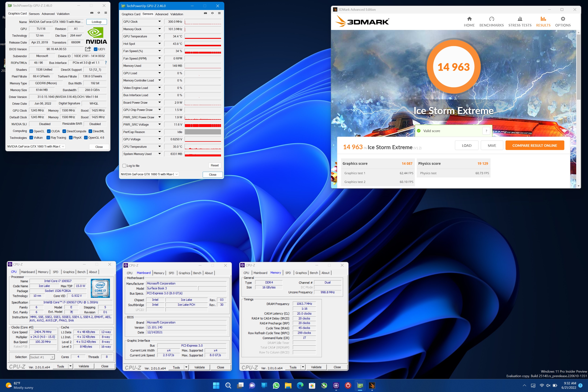
Task: Toggle the OpenCL checkbox
Action: 31,131
